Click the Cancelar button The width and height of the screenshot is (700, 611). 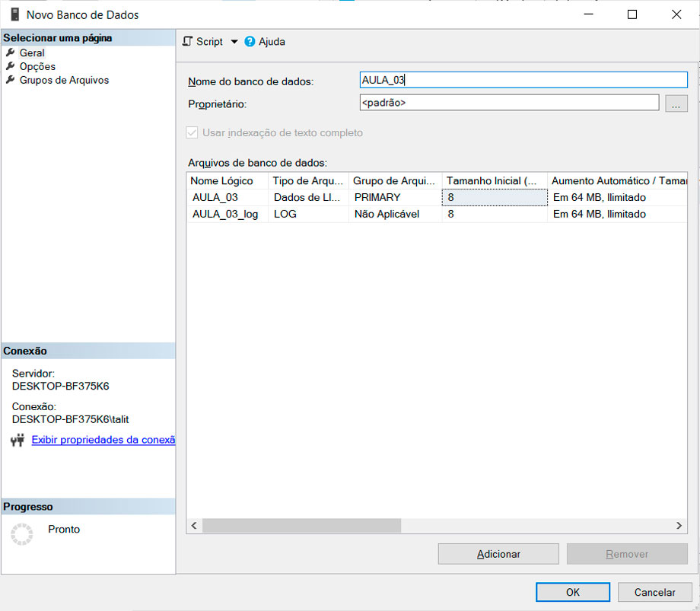pos(654,592)
